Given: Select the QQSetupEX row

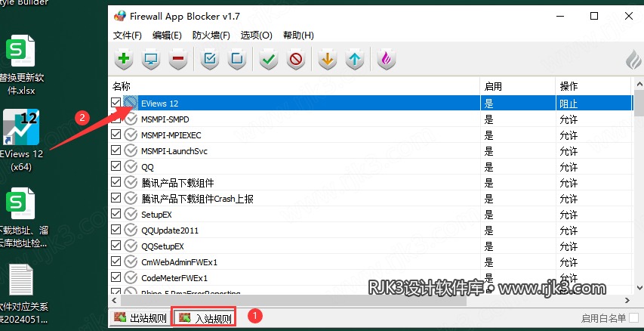Looking at the screenshot, I should click(x=371, y=246).
